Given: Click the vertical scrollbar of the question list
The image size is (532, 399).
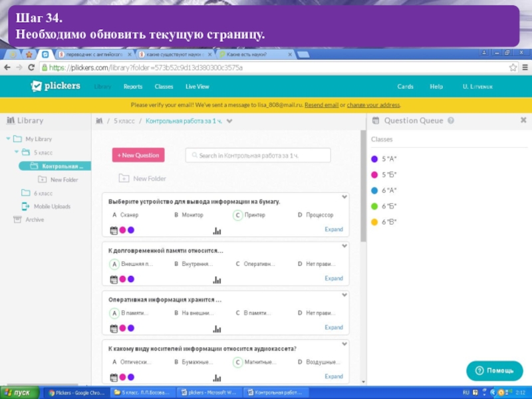Looking at the screenshot, I should [363, 187].
